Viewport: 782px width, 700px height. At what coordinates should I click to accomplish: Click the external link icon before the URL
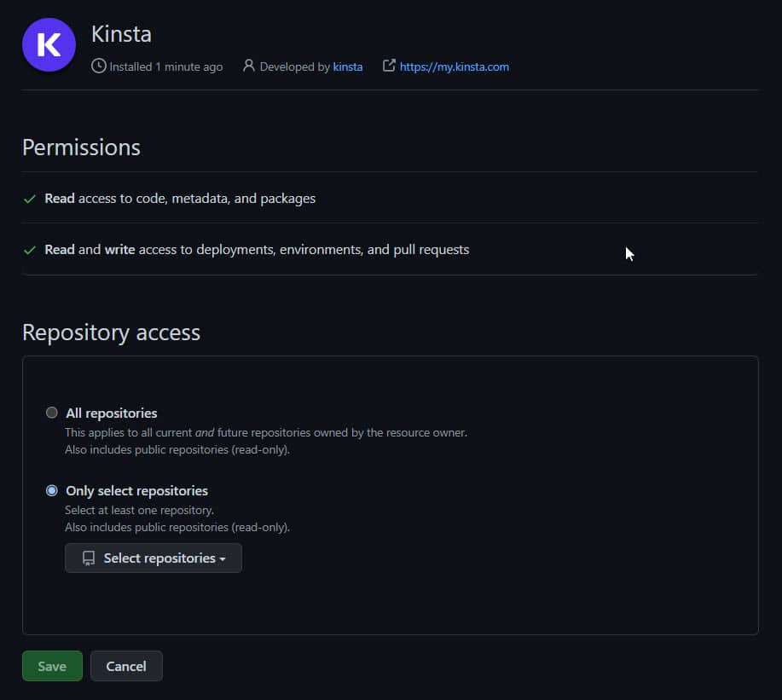coord(389,66)
